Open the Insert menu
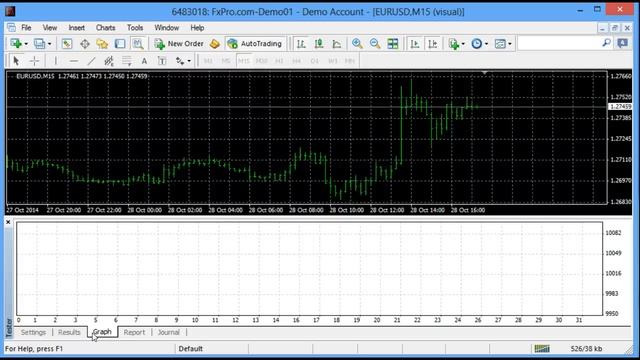The image size is (640, 360). [x=77, y=28]
